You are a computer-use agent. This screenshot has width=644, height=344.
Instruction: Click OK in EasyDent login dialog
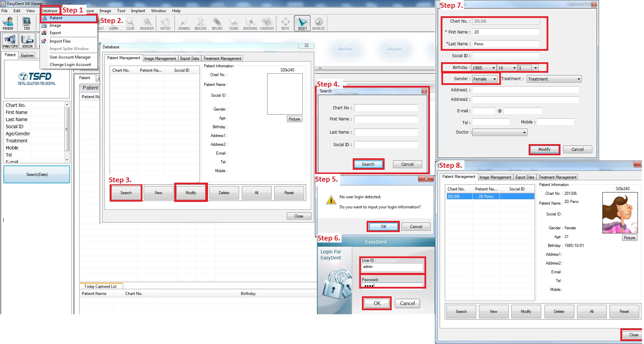point(377,303)
